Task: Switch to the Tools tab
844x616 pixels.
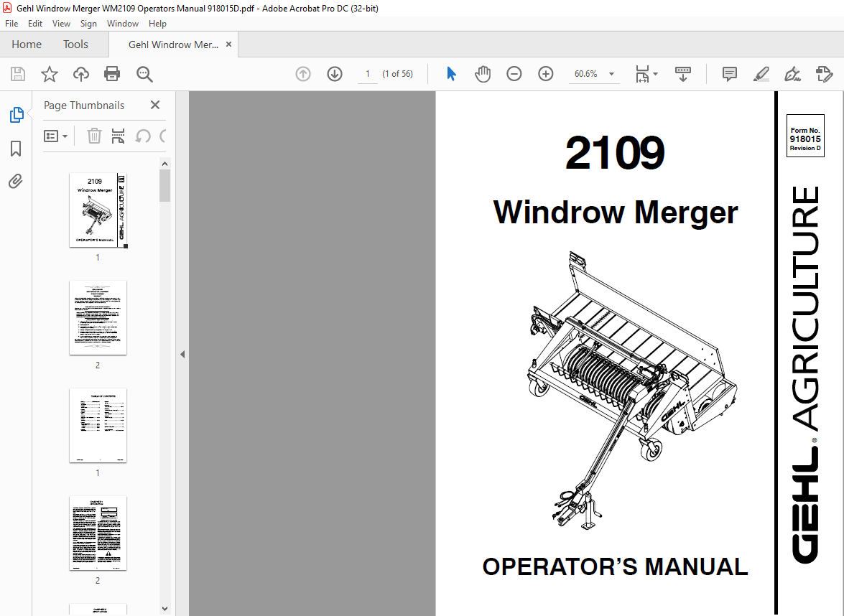Action: tap(75, 45)
